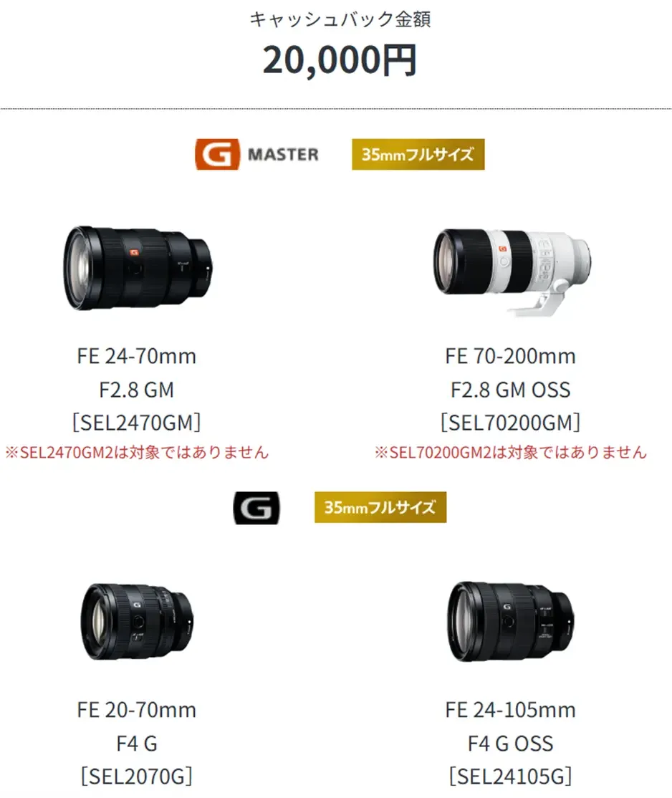672x798 pixels.
Task: Click the orange G Master logo
Action: click(x=257, y=154)
